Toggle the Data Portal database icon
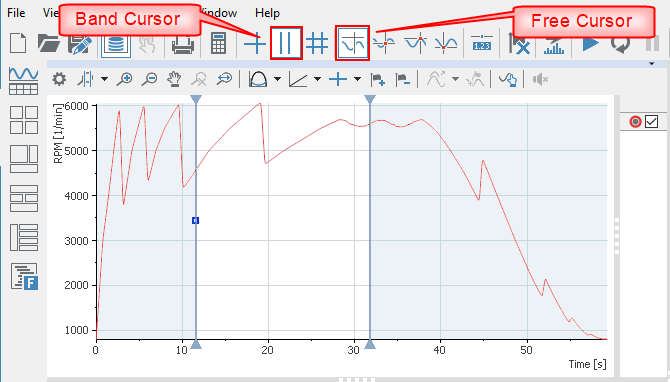This screenshot has width=670, height=382. tap(116, 43)
